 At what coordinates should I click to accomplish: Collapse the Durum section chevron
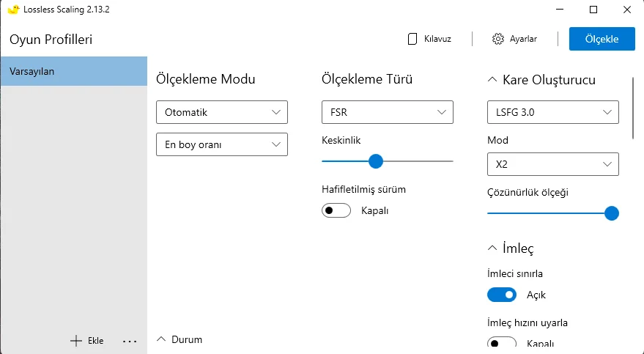[x=161, y=339]
